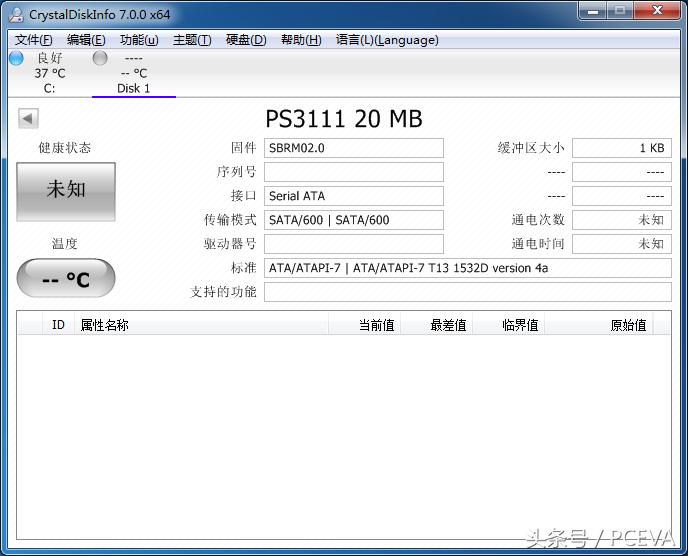
Task: Switch to the C: drive tab
Action: tap(49, 88)
